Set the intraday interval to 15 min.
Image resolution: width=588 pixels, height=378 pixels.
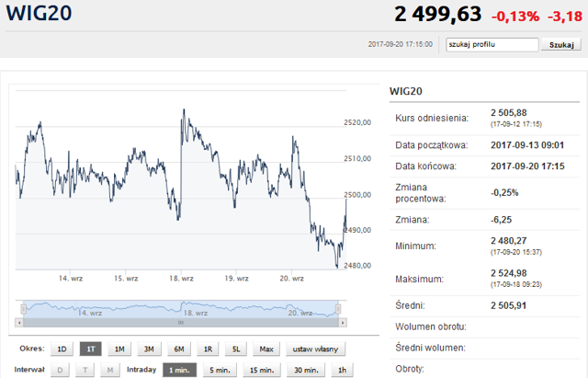tap(265, 370)
